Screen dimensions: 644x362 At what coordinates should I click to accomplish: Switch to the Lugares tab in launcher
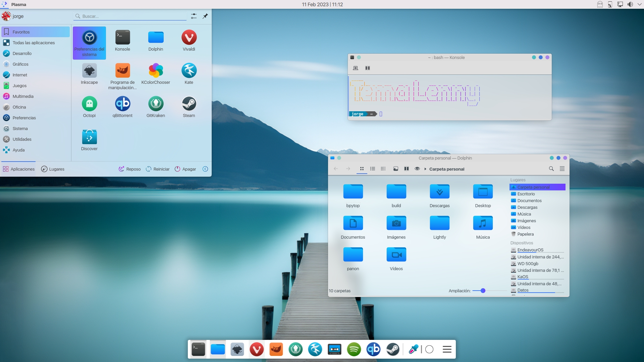coord(53,169)
